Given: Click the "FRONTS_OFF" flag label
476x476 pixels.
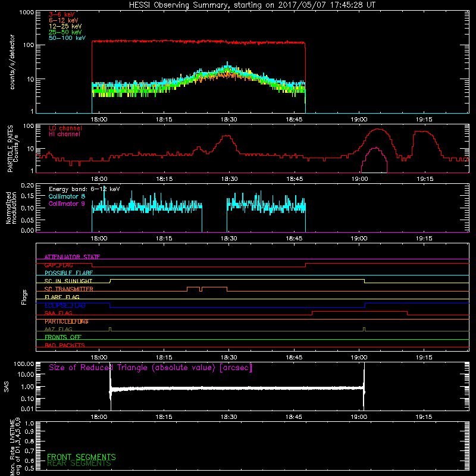Looking at the screenshot, I should tap(63, 337).
